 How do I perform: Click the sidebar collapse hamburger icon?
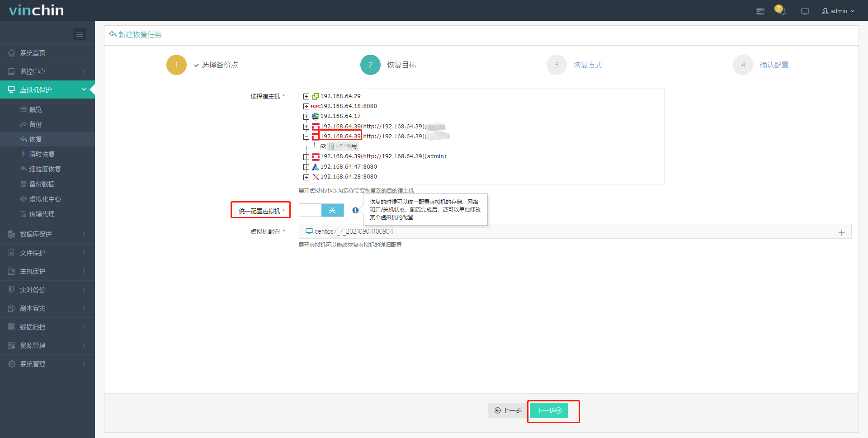(80, 33)
